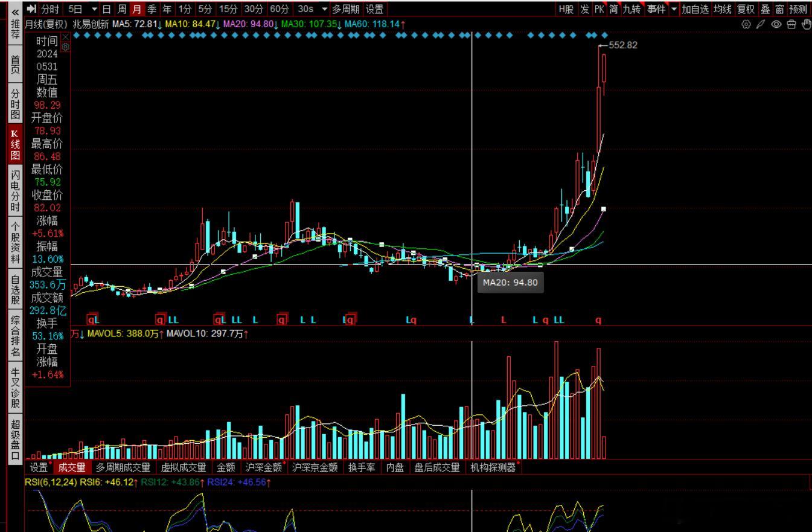Go to 首页 in the sidebar
The width and height of the screenshot is (812, 532).
pyautogui.click(x=15, y=65)
